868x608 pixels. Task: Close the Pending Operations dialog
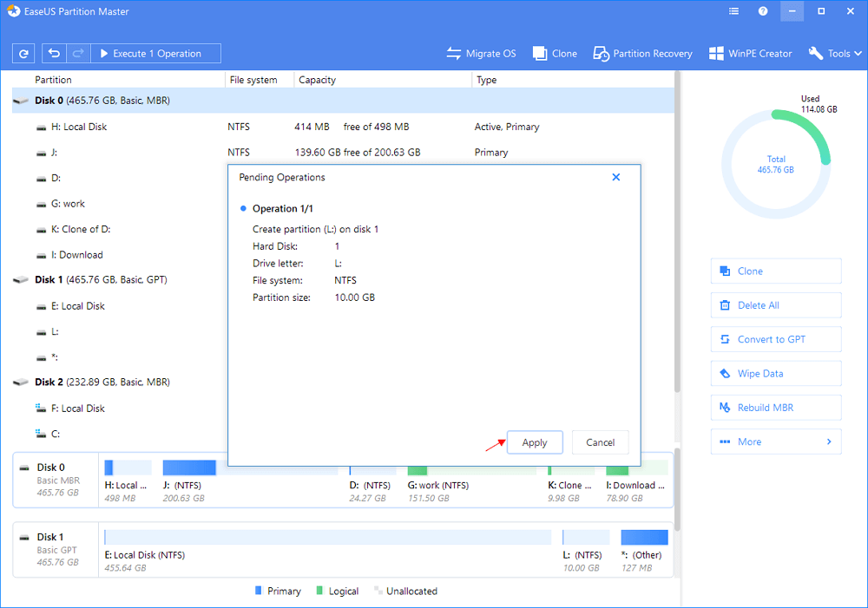(616, 177)
